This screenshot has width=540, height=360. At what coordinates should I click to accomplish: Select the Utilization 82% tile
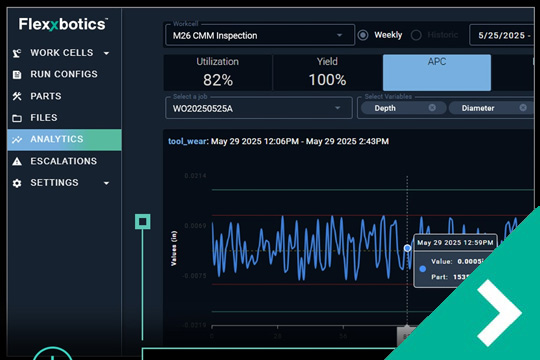coord(218,73)
